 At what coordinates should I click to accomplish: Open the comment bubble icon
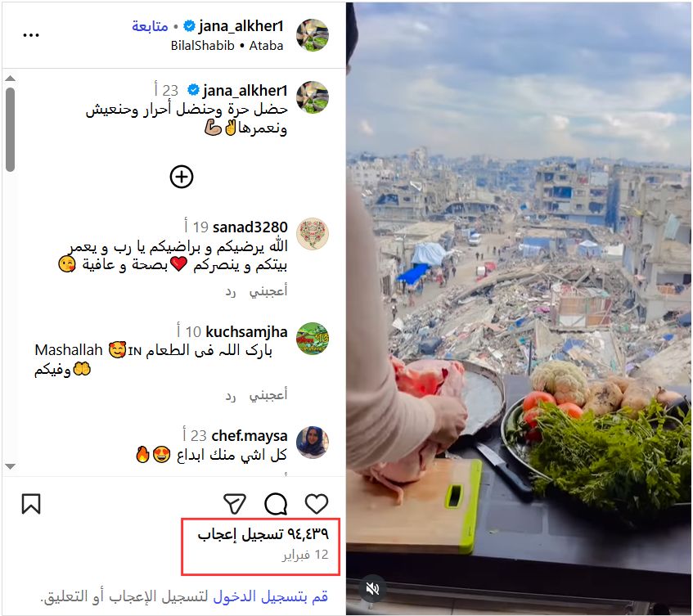click(x=276, y=504)
